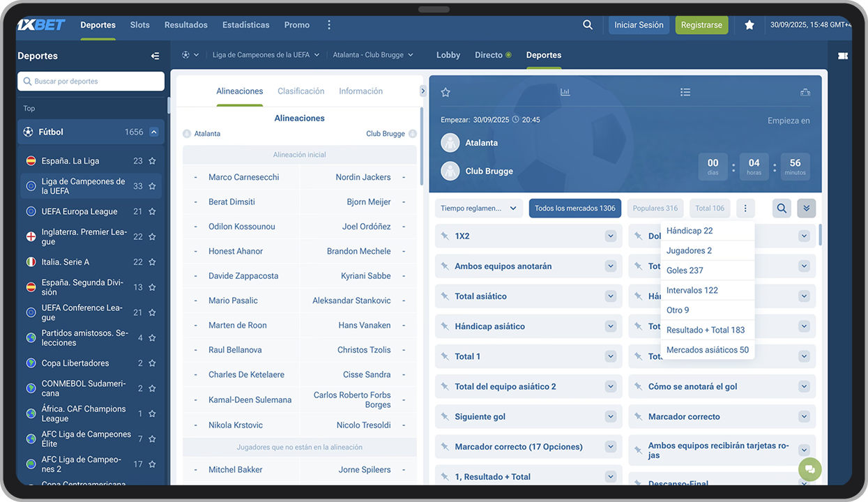Image resolution: width=868 pixels, height=502 pixels.
Task: Open AFC Liga de Campeones Élite league
Action: (86, 439)
